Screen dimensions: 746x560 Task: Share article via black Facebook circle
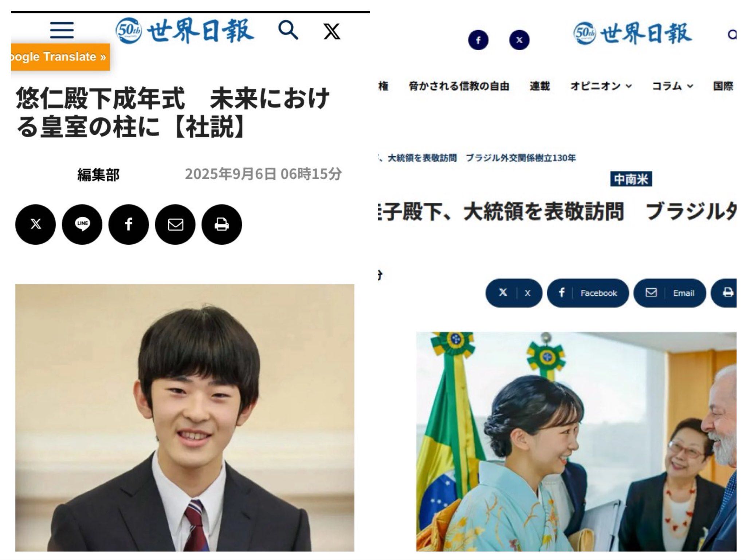(x=129, y=224)
